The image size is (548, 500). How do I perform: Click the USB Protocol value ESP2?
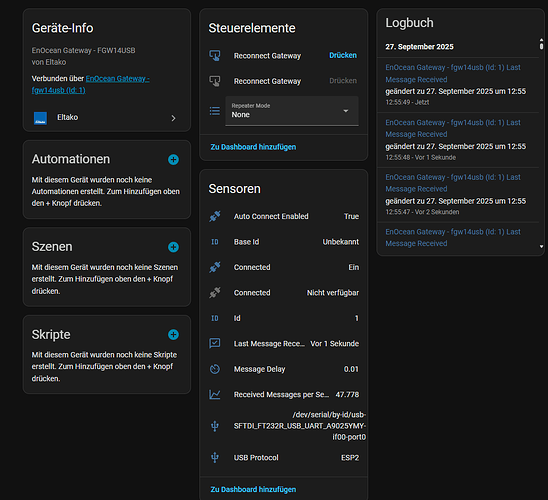pos(350,458)
